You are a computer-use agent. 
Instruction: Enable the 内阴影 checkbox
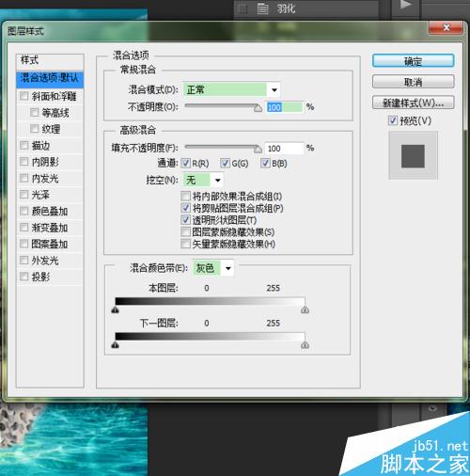click(24, 162)
